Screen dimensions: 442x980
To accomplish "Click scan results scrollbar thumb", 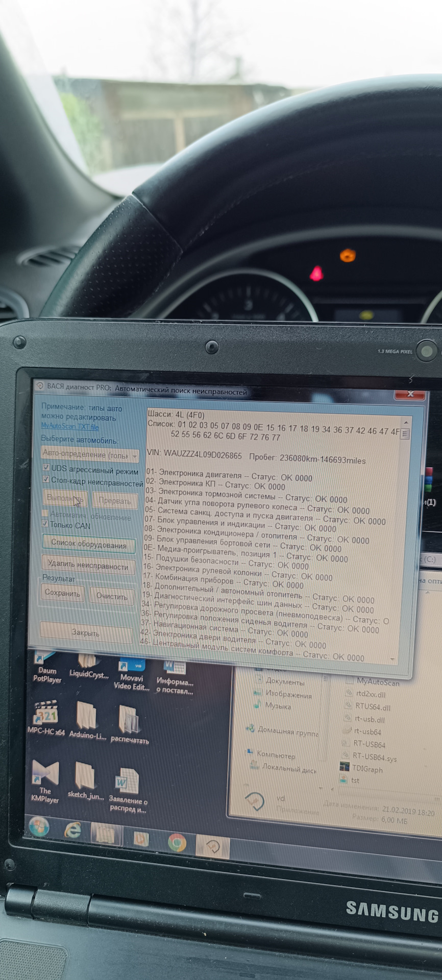I will point(405,434).
